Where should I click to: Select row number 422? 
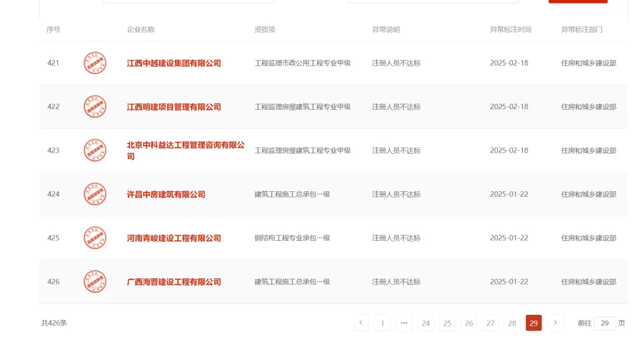click(54, 107)
